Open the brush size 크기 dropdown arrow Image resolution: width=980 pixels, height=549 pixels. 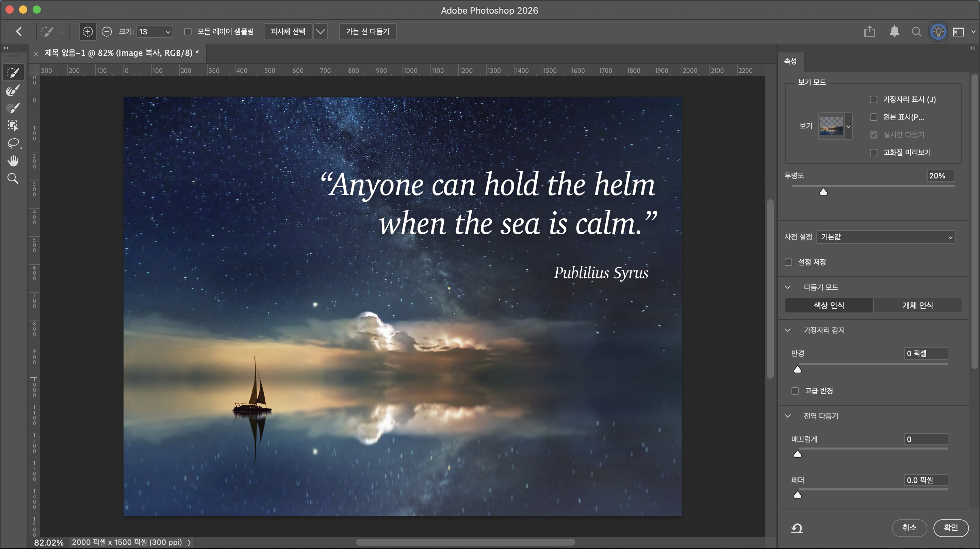168,32
